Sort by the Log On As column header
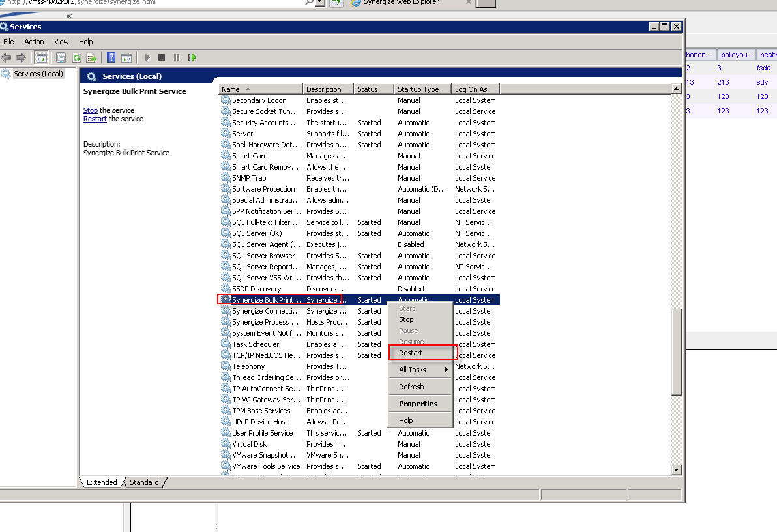The image size is (777, 532). [476, 89]
